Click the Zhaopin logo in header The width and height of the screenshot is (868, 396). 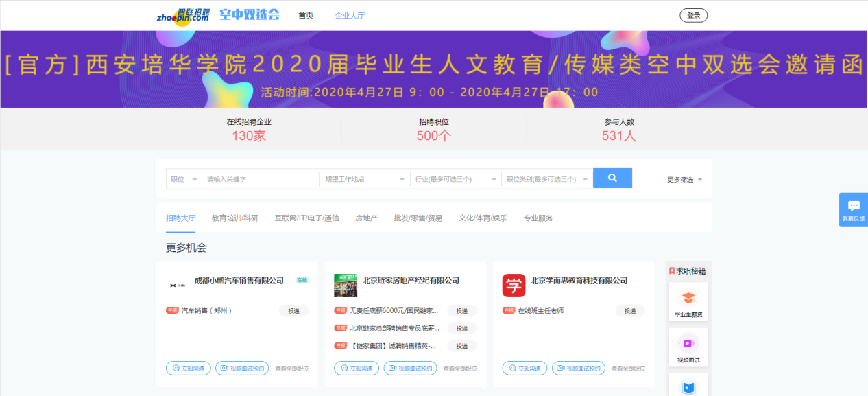pyautogui.click(x=183, y=15)
